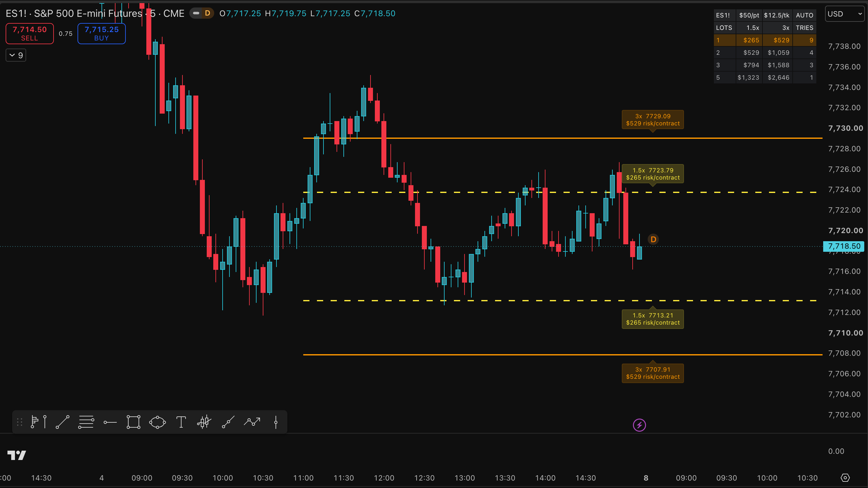Click the 7,730.00 label on price axis
The image size is (868, 488).
coord(845,128)
